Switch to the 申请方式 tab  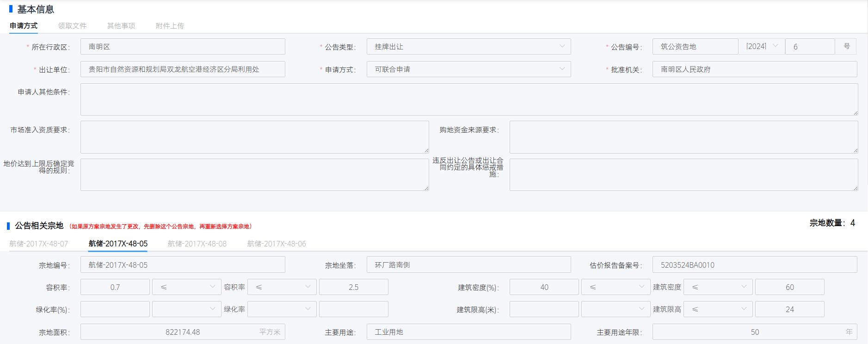click(24, 26)
